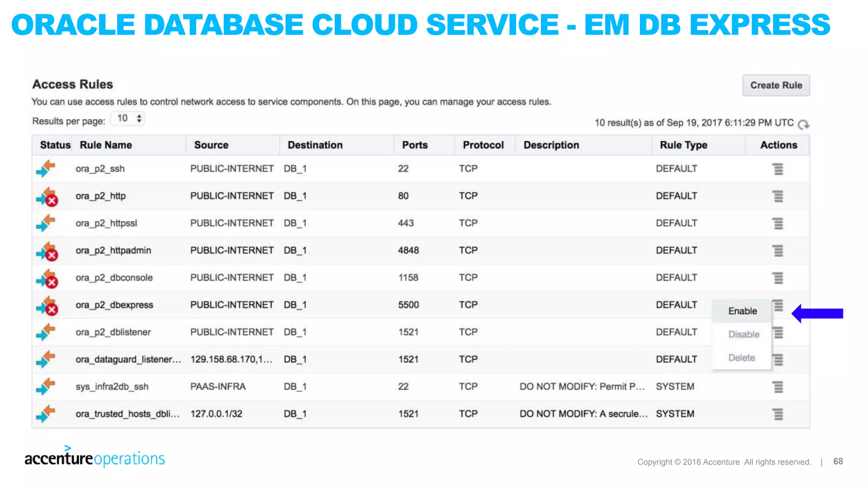Screen dimensions: 868x488
Task: Click enabled status icon for sys_infra2db_ssh
Action: pyautogui.click(x=46, y=386)
